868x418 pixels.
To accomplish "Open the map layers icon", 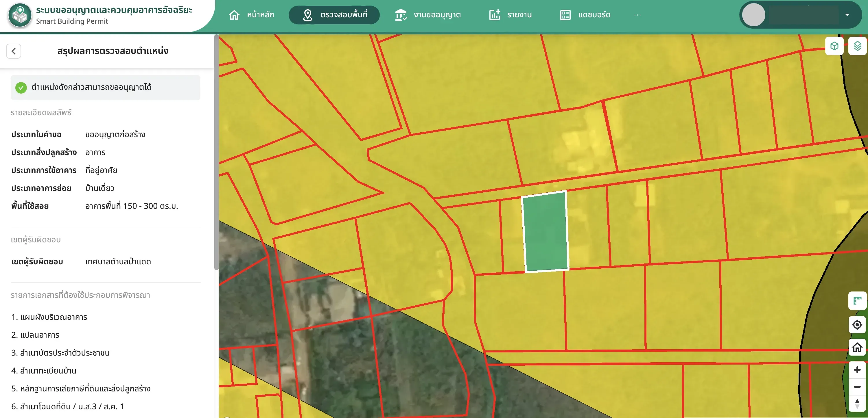I will coord(857,46).
